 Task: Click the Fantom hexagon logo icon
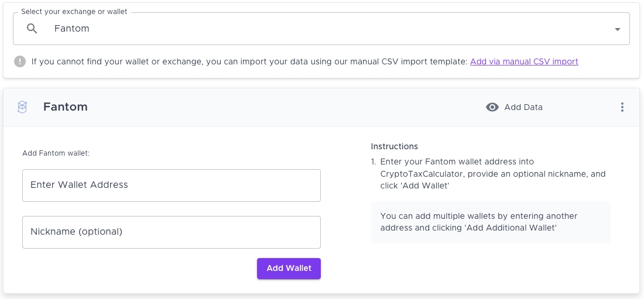pyautogui.click(x=22, y=107)
